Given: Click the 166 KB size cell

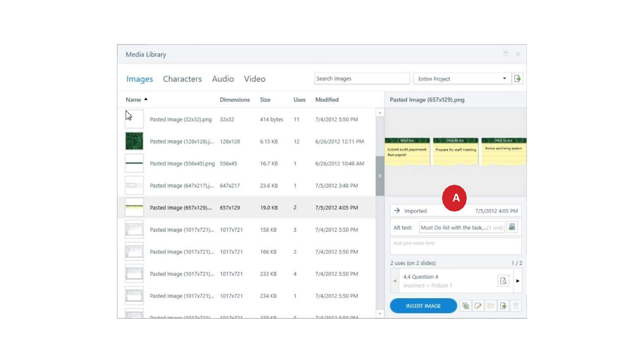Looking at the screenshot, I should pos(268,252).
